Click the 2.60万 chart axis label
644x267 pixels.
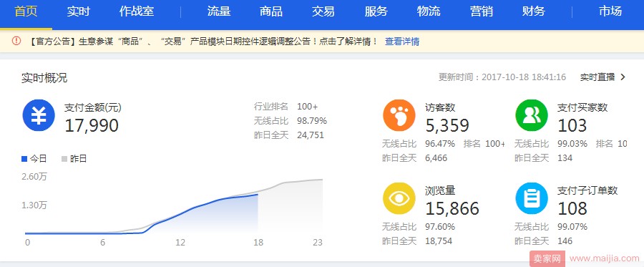tap(34, 177)
